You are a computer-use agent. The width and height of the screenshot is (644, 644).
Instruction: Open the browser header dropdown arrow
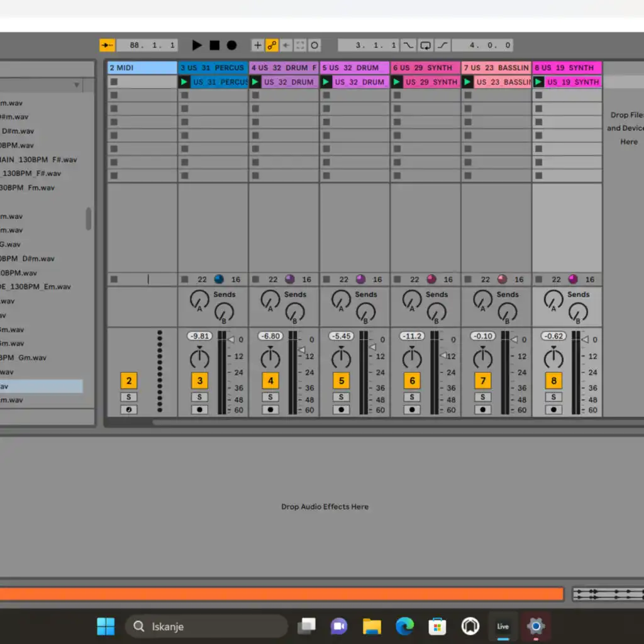76,85
